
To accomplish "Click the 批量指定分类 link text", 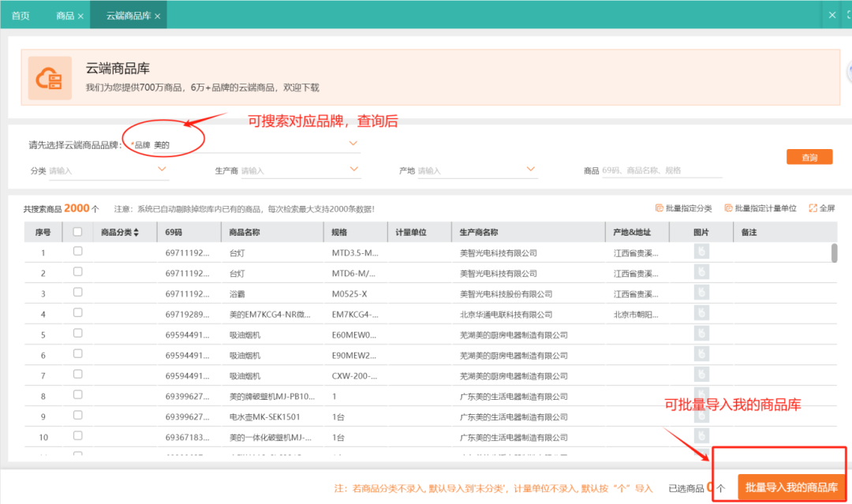I will [689, 208].
